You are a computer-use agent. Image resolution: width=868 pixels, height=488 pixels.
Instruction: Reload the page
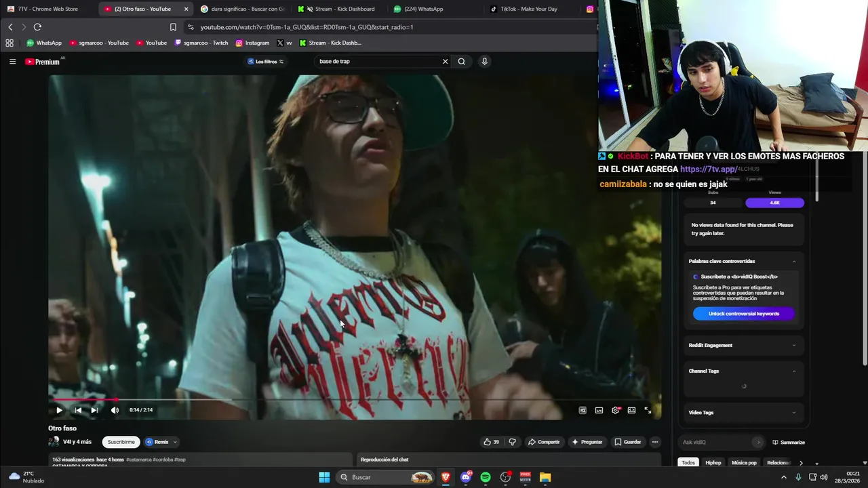click(x=37, y=27)
